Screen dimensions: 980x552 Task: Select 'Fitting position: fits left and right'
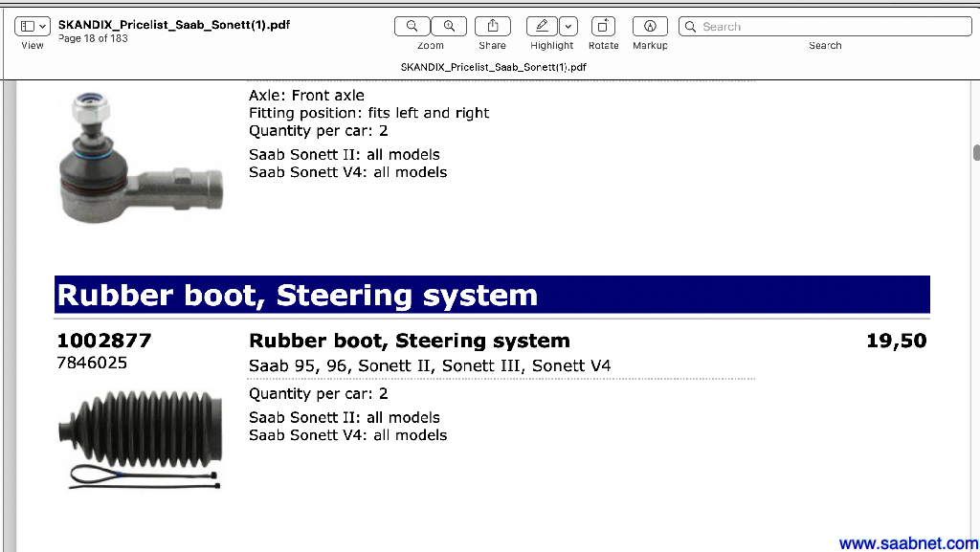click(368, 113)
